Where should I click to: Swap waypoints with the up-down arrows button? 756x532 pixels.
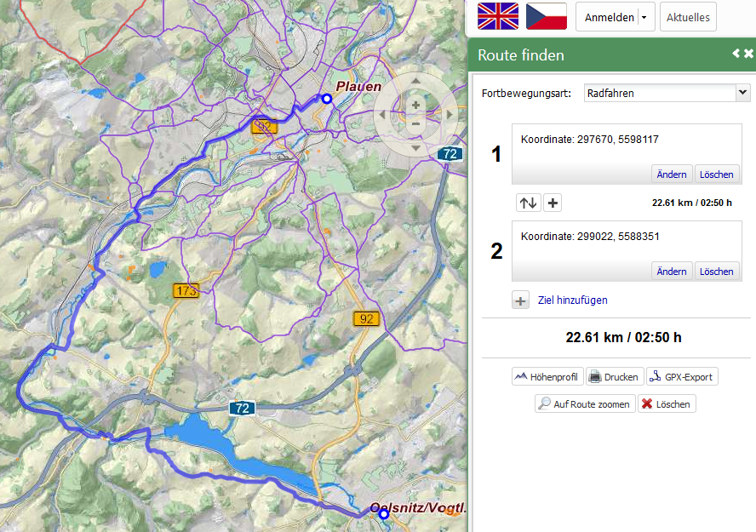(x=529, y=203)
